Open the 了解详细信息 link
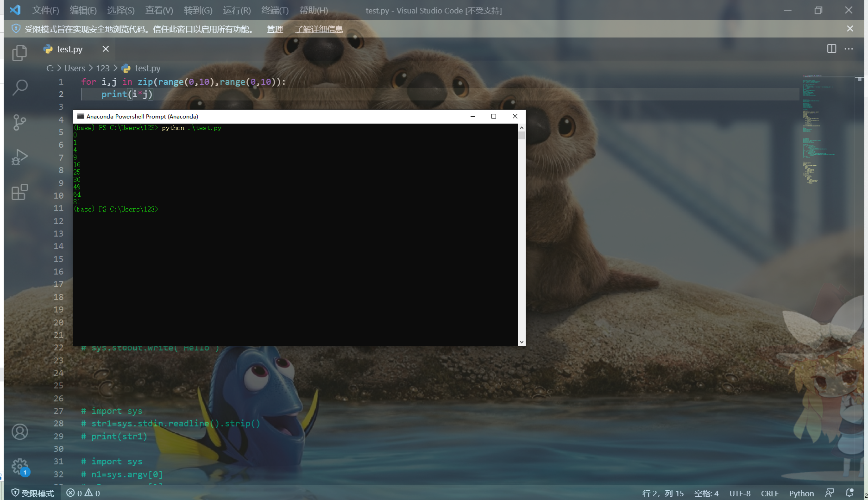 coord(319,29)
